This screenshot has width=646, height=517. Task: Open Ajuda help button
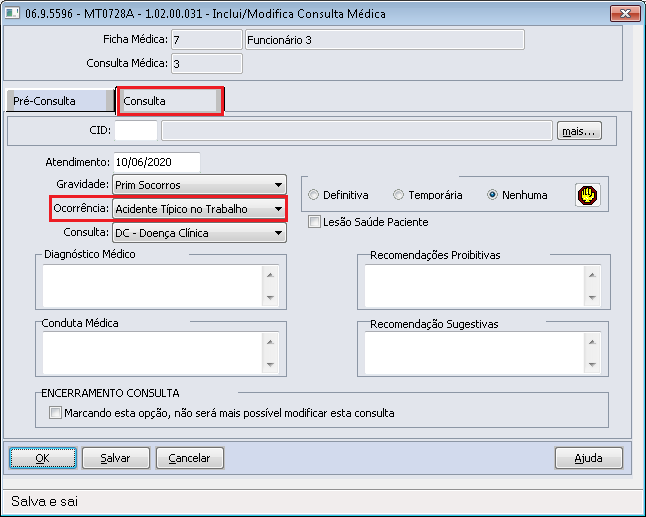pos(589,458)
